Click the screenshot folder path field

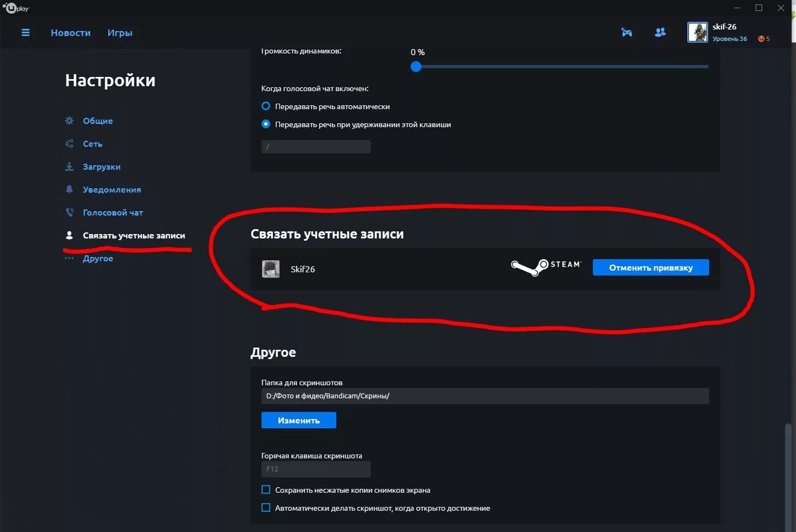485,396
